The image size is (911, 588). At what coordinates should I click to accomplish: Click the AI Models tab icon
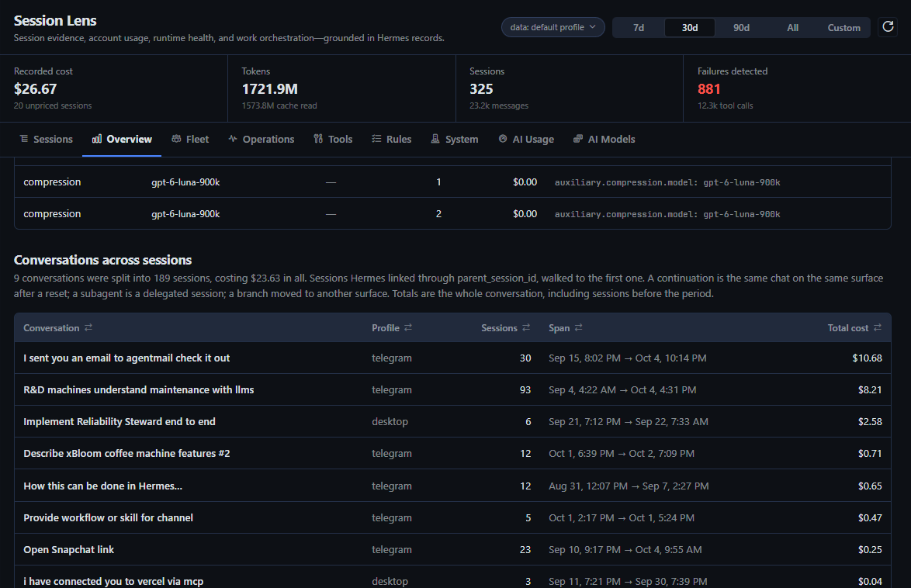(578, 139)
